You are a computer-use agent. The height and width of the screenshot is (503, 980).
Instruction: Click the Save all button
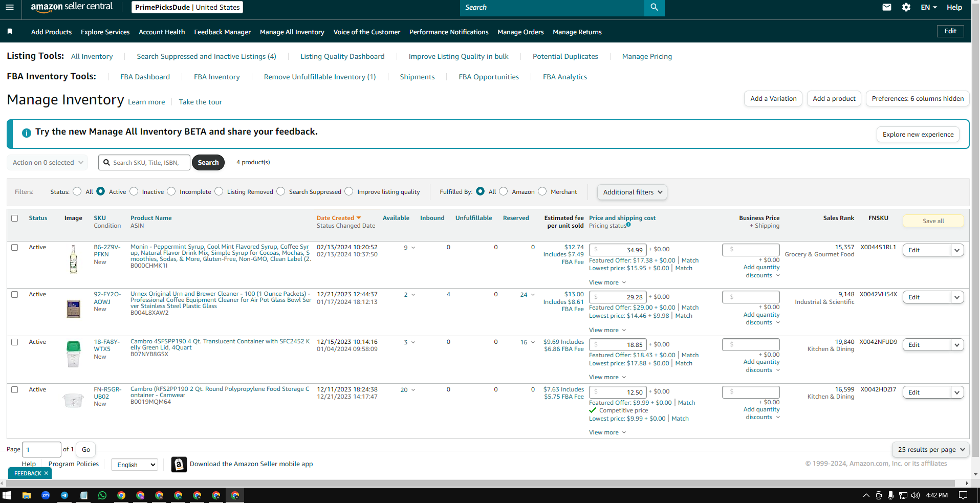tap(933, 221)
